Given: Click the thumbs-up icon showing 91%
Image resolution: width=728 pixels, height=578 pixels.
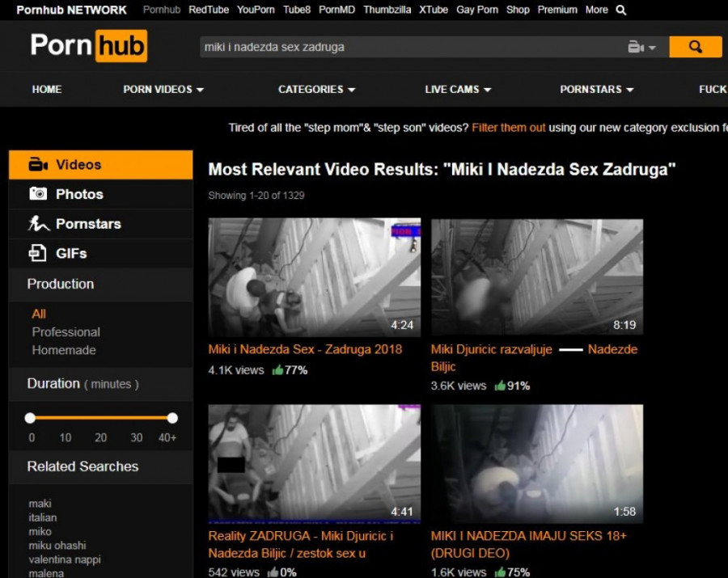Looking at the screenshot, I should [500, 386].
